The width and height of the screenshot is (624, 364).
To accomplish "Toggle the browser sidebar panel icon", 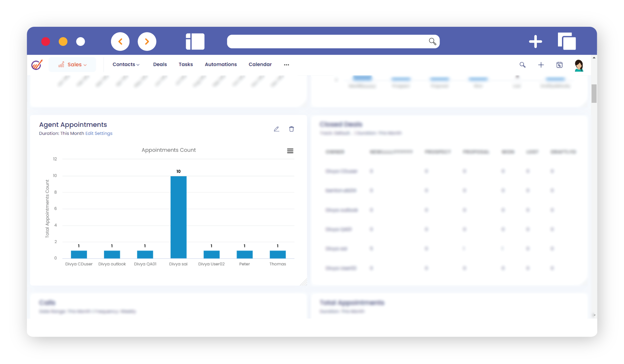I will click(195, 42).
